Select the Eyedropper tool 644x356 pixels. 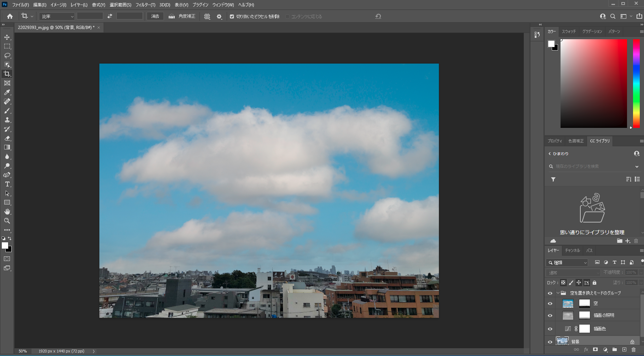coord(7,92)
